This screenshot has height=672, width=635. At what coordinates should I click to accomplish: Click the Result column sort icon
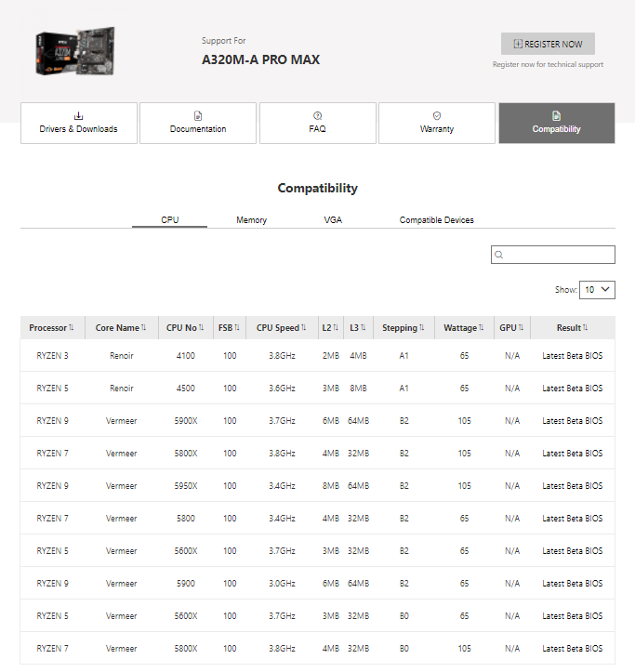click(586, 327)
